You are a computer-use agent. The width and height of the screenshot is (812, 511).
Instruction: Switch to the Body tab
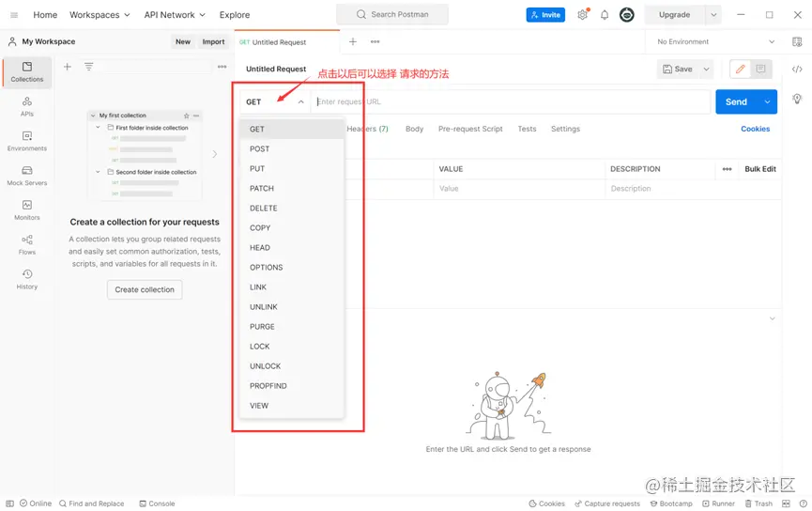[x=414, y=129]
